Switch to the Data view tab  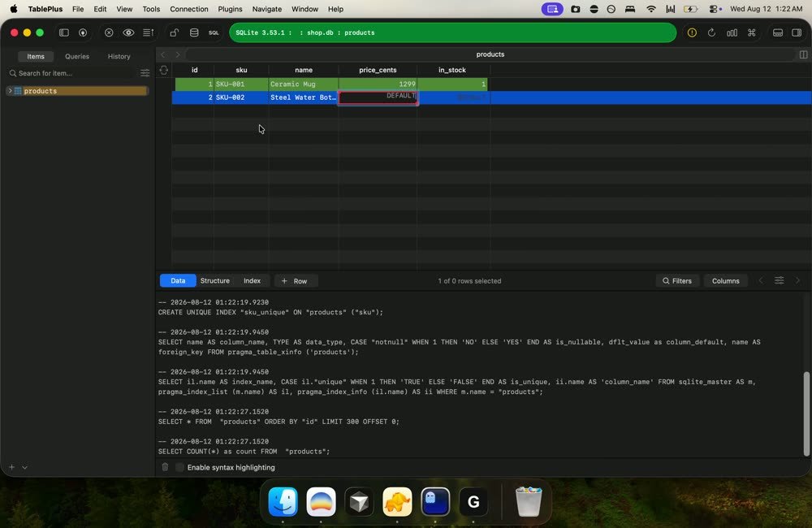178,281
